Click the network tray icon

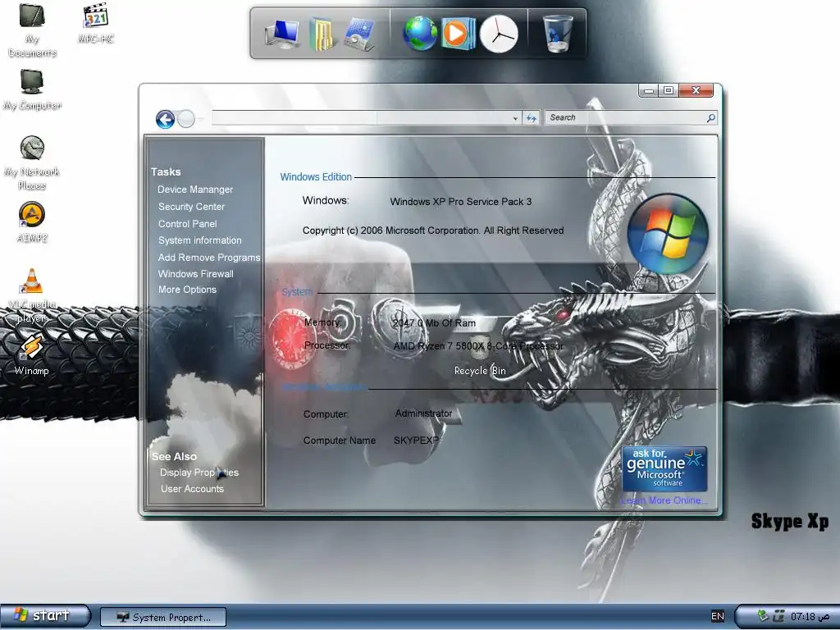click(x=762, y=616)
